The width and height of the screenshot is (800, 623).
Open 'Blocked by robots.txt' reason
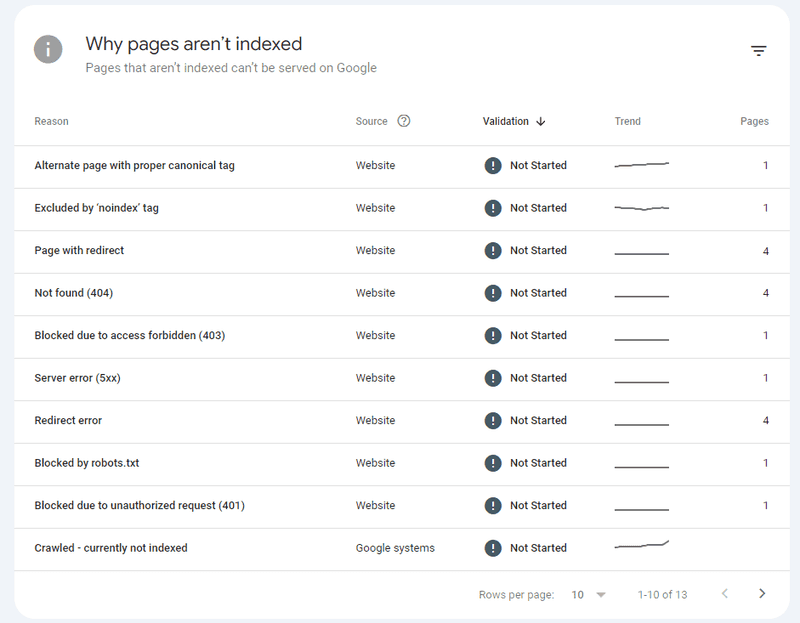[87, 463]
